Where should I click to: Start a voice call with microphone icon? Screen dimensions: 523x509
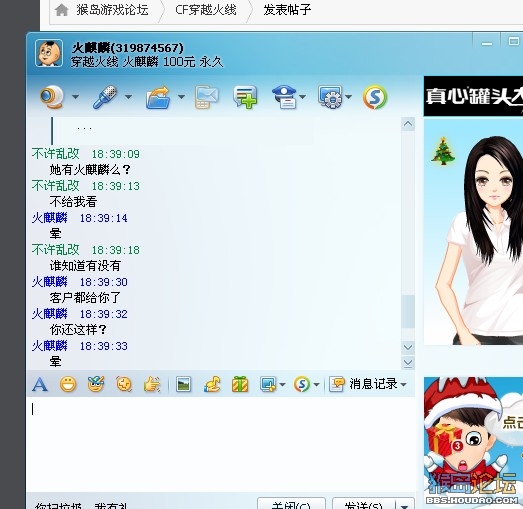105,97
